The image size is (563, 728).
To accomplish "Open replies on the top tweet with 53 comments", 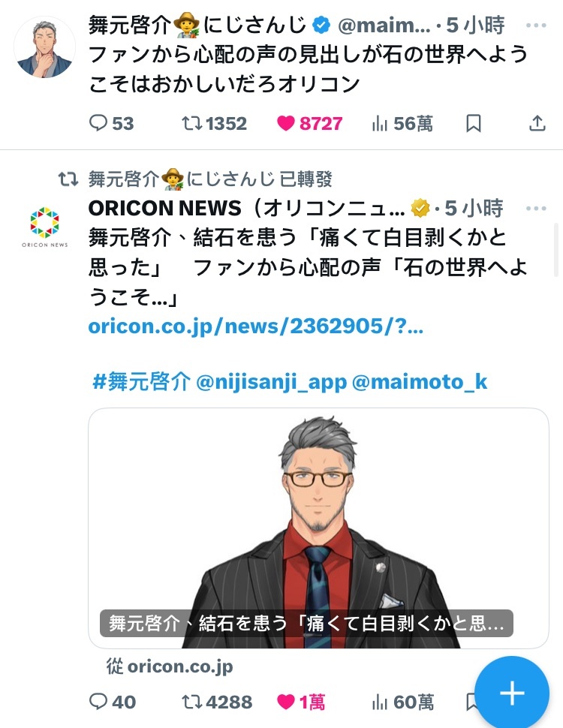I will click(x=112, y=124).
